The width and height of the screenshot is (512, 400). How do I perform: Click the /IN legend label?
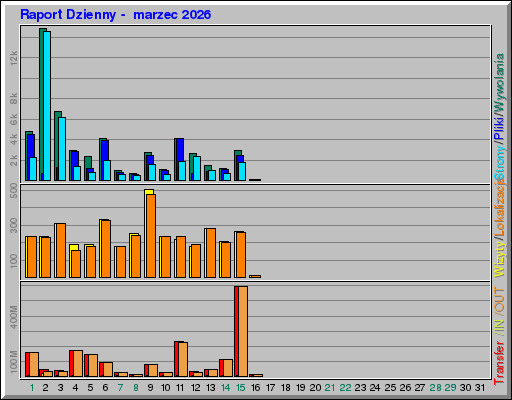pyautogui.click(x=499, y=328)
